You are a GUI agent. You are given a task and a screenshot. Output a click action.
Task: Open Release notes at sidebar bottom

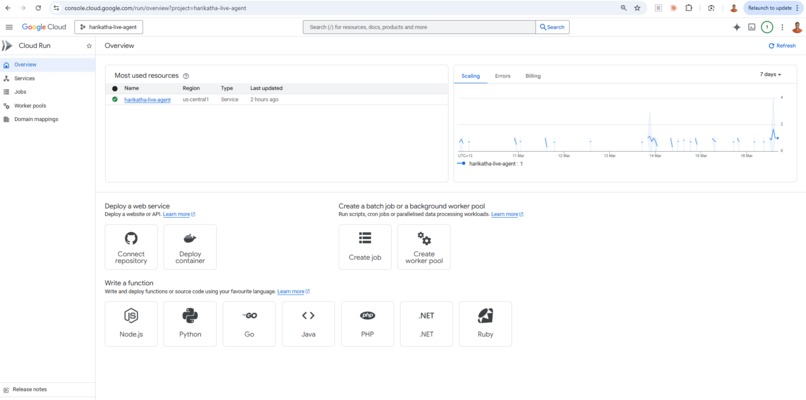(47, 390)
